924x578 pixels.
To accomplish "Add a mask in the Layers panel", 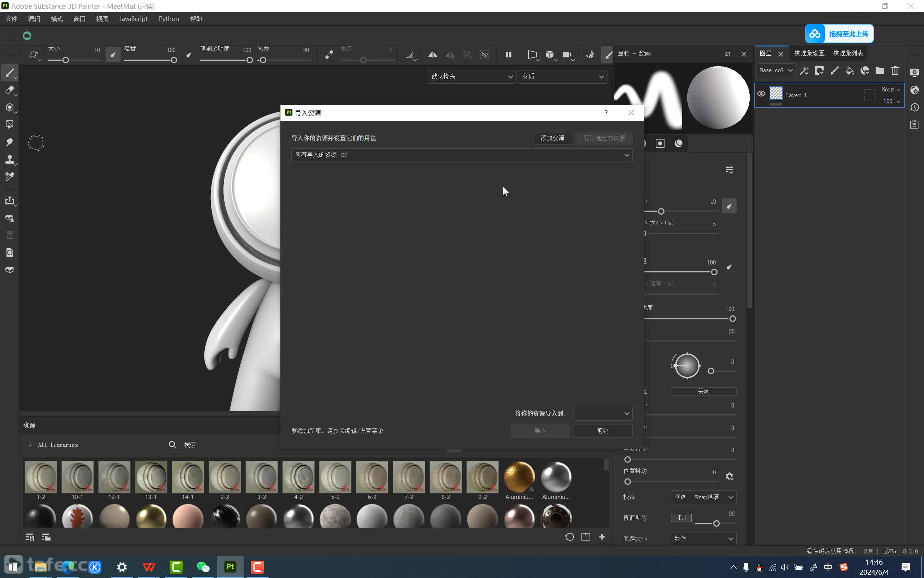I will (x=819, y=71).
